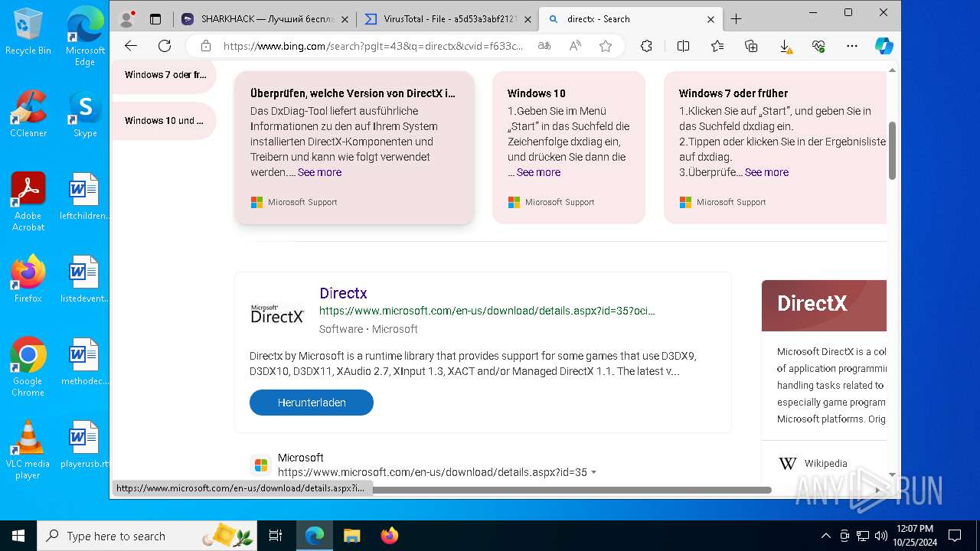Screen dimensions: 980x551
Task: Show hidden tray icons chevron
Action: click(x=825, y=536)
